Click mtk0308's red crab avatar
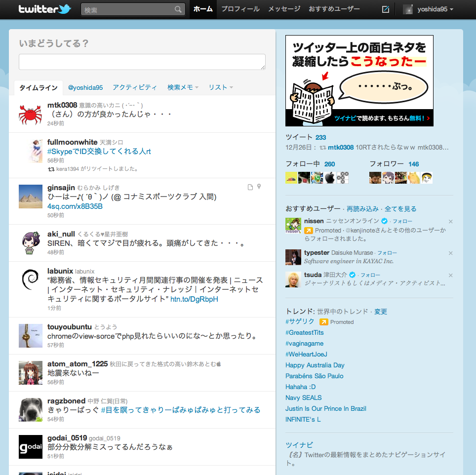The image size is (476, 475). pos(30,114)
